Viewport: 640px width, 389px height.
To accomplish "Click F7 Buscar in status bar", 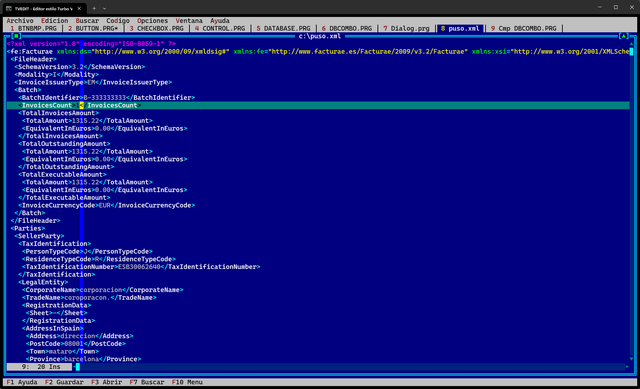I will pyautogui.click(x=147, y=382).
